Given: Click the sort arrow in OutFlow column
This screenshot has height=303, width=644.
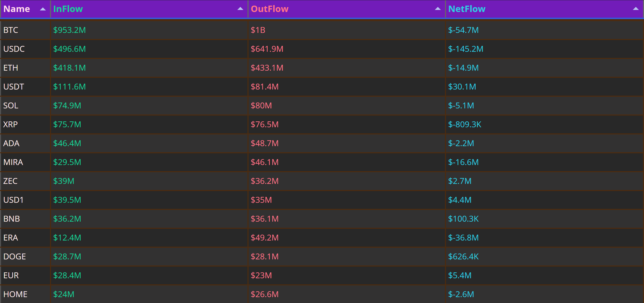Looking at the screenshot, I should (438, 9).
